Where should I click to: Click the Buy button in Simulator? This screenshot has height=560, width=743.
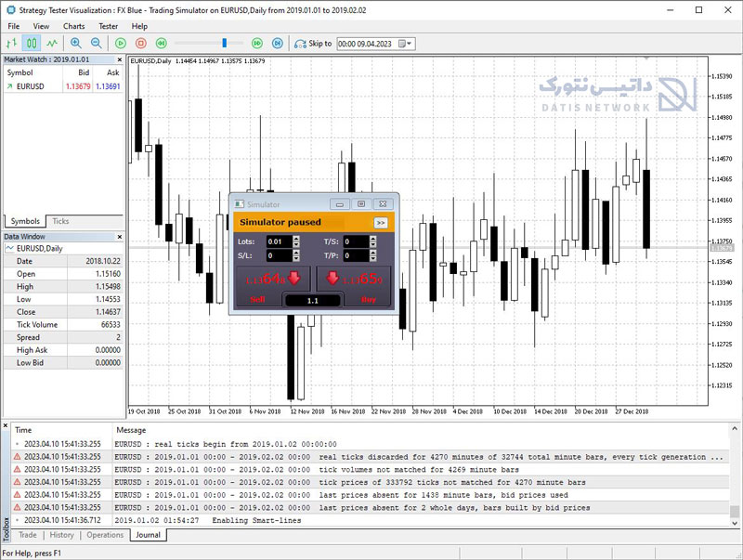(353, 286)
